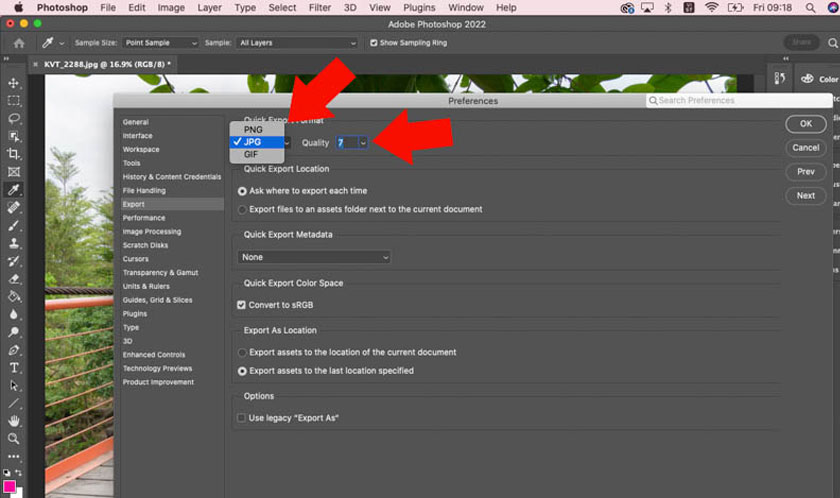Screen dimensions: 840x498
Task: Select the Spot Healing Brush tool
Action: pos(13,207)
